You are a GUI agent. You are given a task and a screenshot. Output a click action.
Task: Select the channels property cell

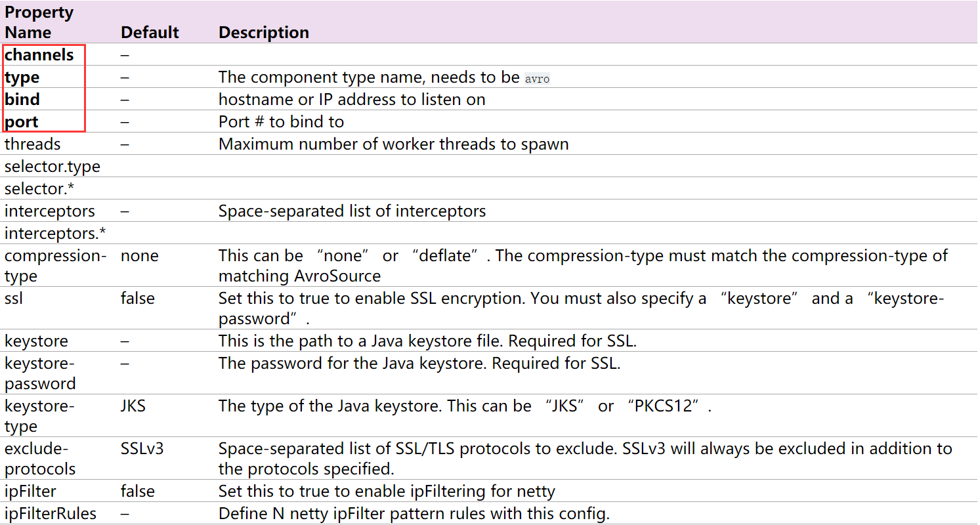pyautogui.click(x=38, y=55)
